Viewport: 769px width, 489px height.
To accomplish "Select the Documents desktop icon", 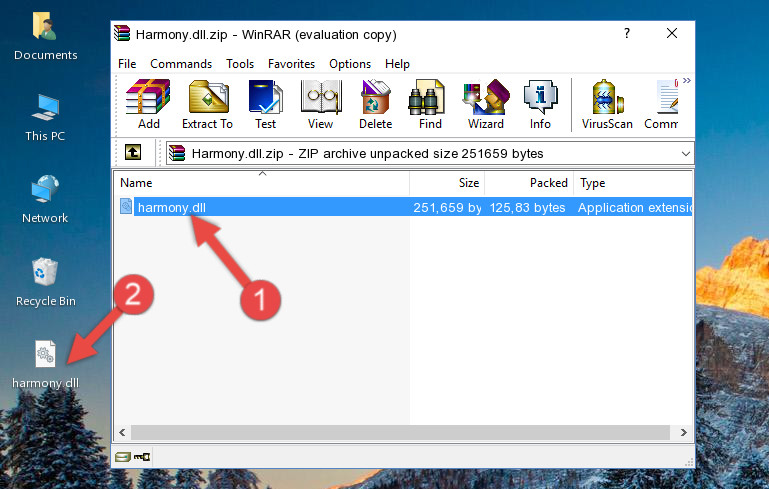I will click(45, 36).
